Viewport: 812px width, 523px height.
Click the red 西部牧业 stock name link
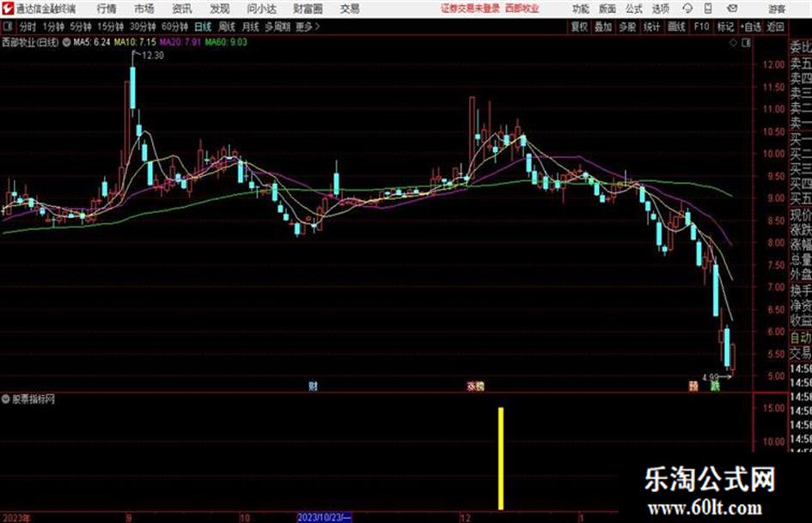coord(522,9)
